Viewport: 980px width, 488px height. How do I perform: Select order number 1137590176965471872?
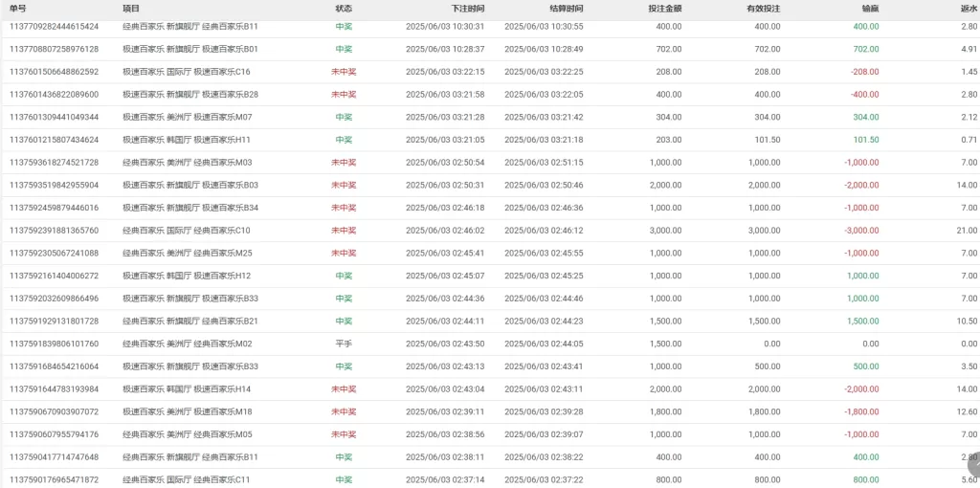(54, 480)
